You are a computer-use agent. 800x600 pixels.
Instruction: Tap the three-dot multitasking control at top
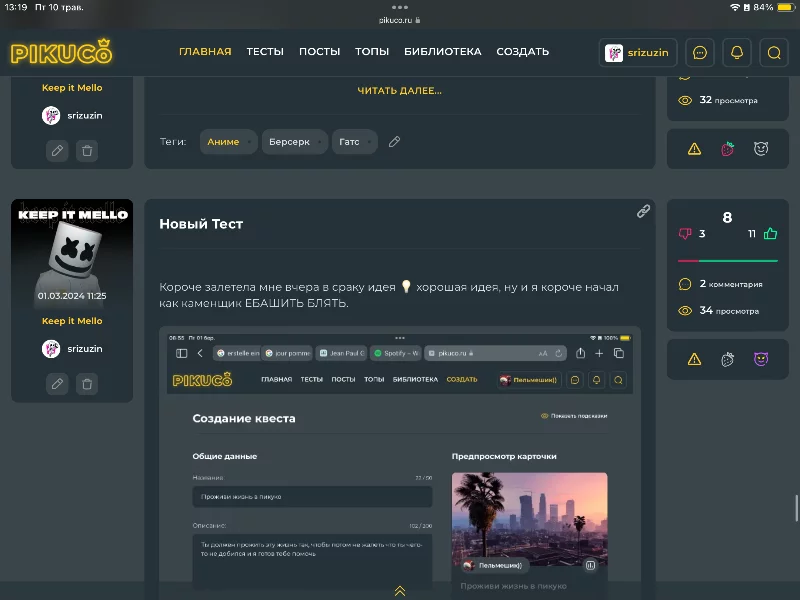pyautogui.click(x=400, y=7)
